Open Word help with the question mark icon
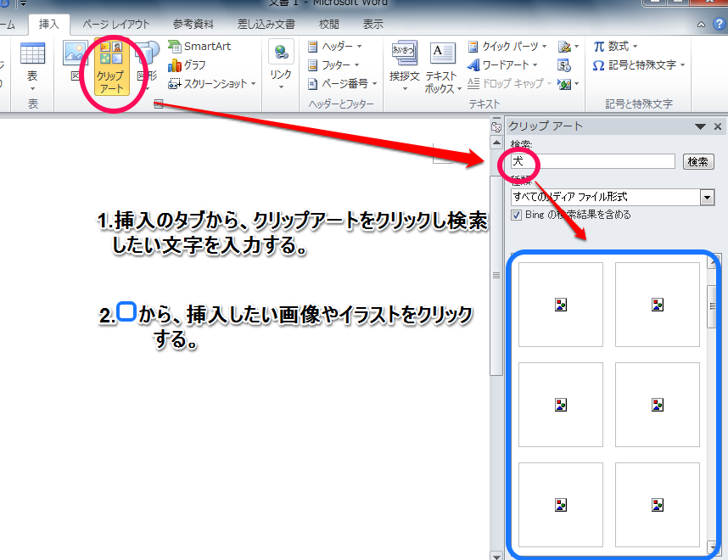This screenshot has height=560, width=728. tap(720, 24)
